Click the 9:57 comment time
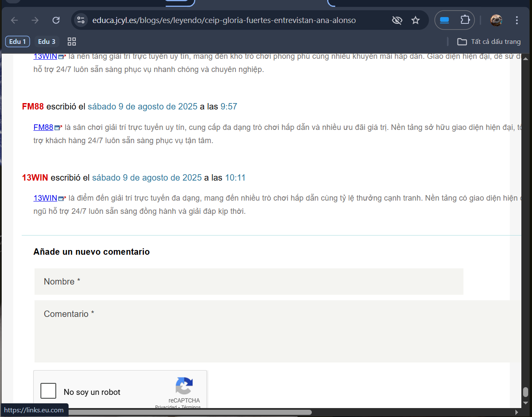The width and height of the screenshot is (532, 417). pos(229,106)
